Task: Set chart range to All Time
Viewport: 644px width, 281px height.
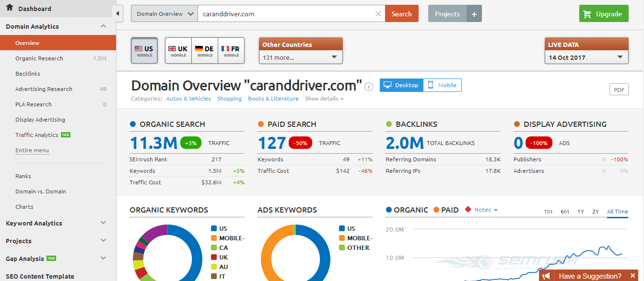Action: (617, 211)
